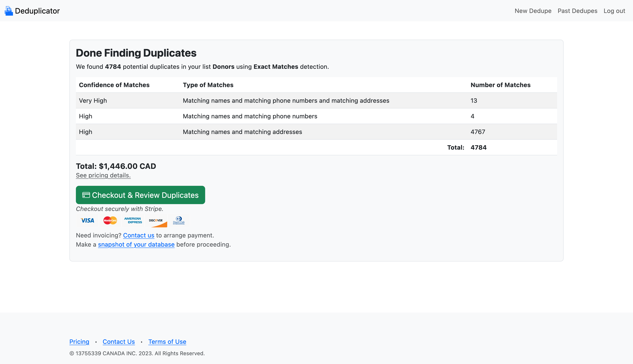Select the Very High confidence row
633x364 pixels.
point(316,100)
